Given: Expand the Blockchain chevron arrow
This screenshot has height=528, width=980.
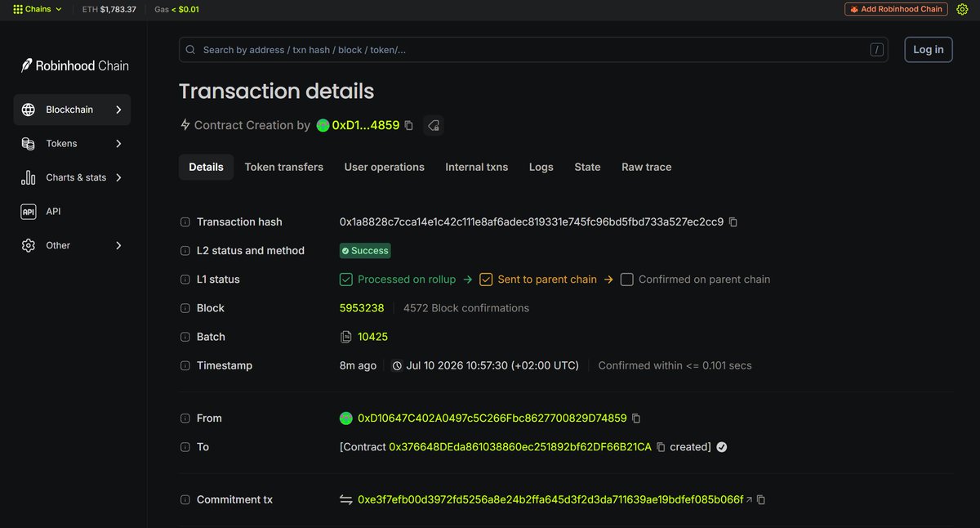Looking at the screenshot, I should click(118, 110).
